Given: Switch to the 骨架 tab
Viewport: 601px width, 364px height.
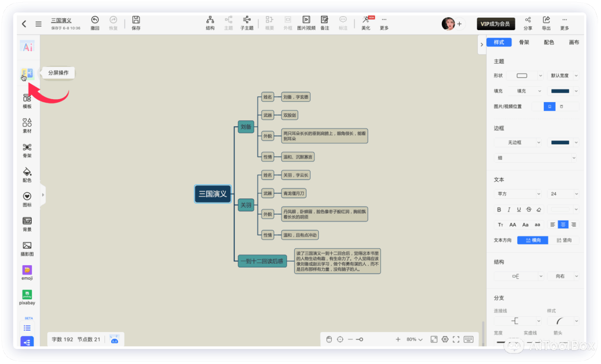Looking at the screenshot, I should (x=524, y=42).
